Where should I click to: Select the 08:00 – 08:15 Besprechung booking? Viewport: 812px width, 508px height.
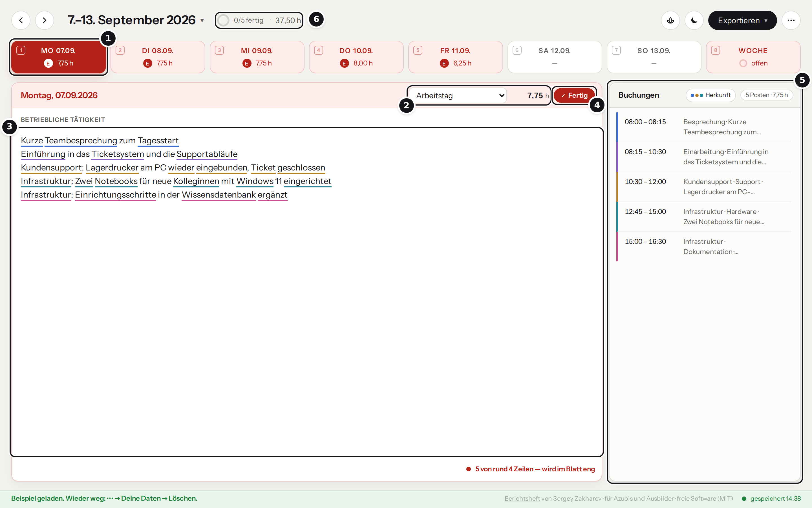(704, 127)
